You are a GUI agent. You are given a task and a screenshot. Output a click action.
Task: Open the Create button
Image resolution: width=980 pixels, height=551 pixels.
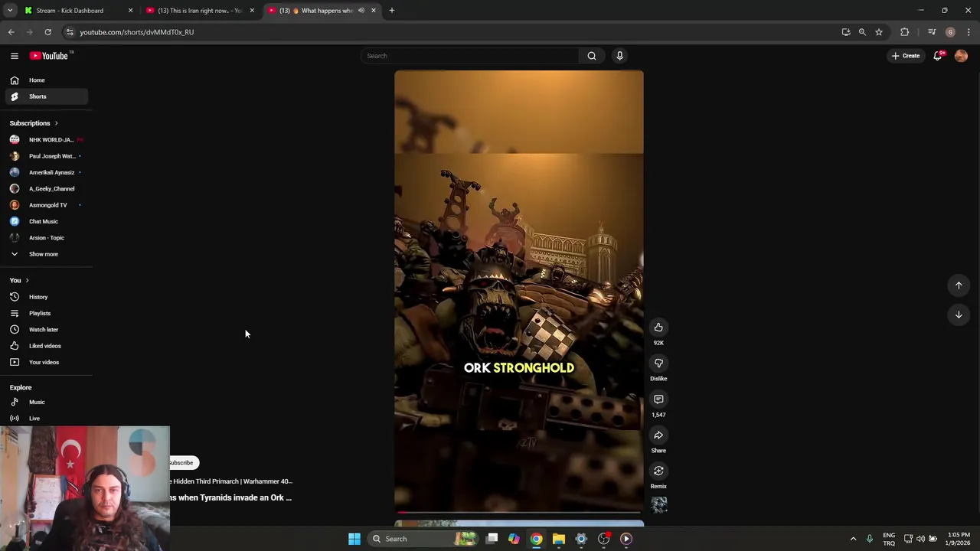[x=905, y=56]
